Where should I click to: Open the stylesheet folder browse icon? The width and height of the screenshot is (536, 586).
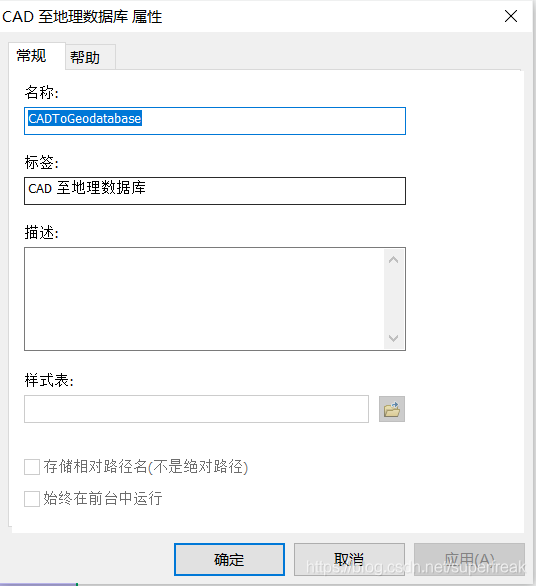point(392,409)
